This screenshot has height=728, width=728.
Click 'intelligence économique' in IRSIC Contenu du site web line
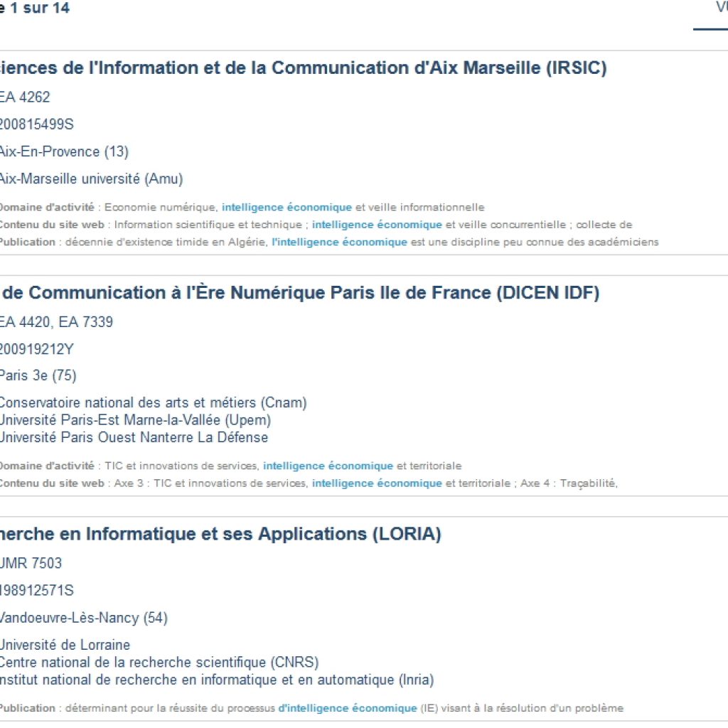tap(377, 225)
